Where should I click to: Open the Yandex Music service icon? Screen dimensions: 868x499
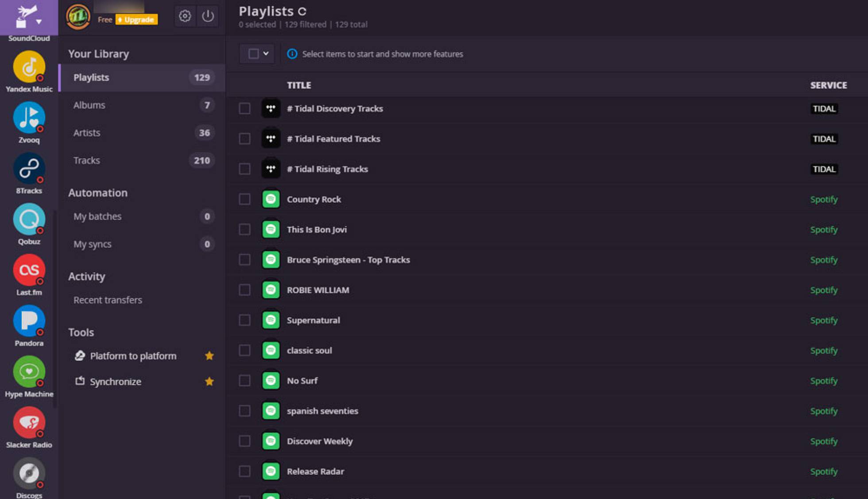(x=29, y=67)
